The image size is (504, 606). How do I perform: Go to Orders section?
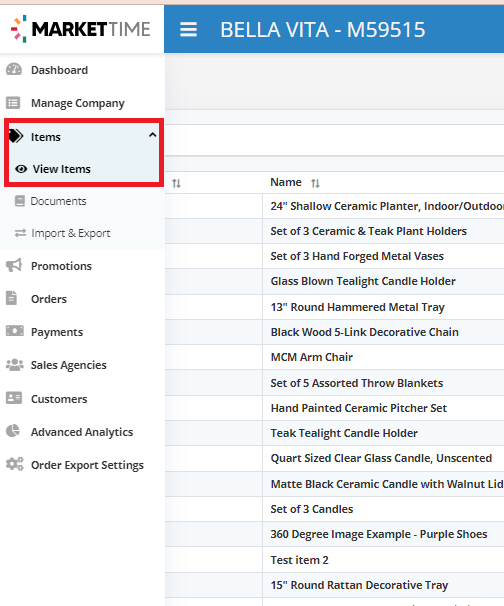pyautogui.click(x=49, y=299)
